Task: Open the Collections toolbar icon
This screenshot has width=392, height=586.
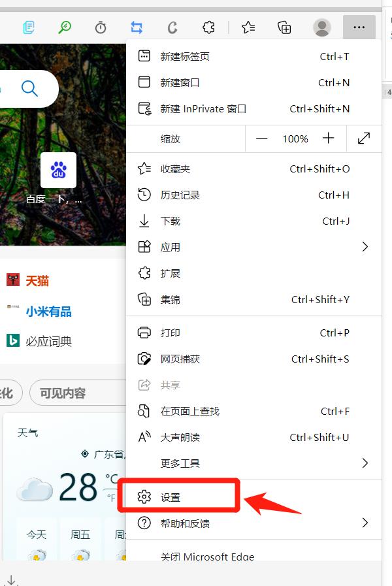Action: click(x=284, y=27)
